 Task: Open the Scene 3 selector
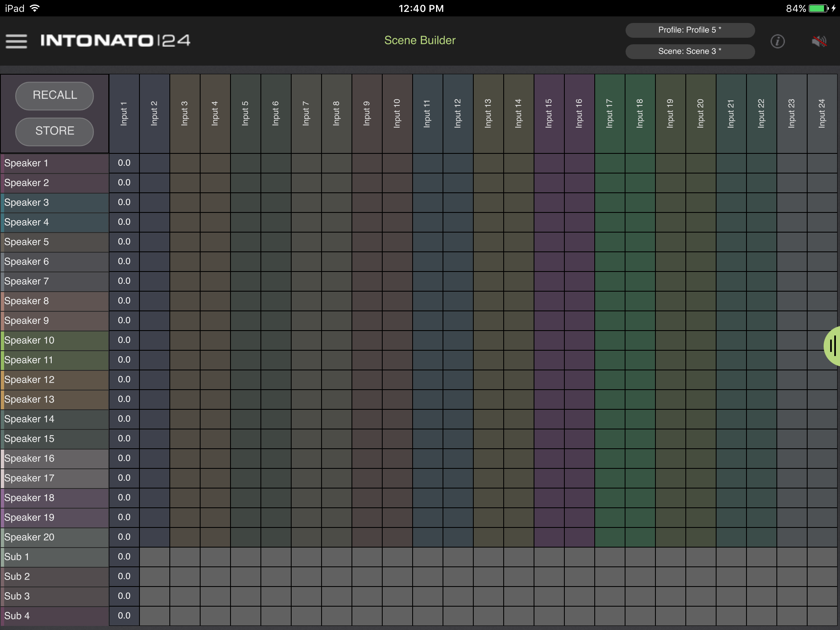689,51
